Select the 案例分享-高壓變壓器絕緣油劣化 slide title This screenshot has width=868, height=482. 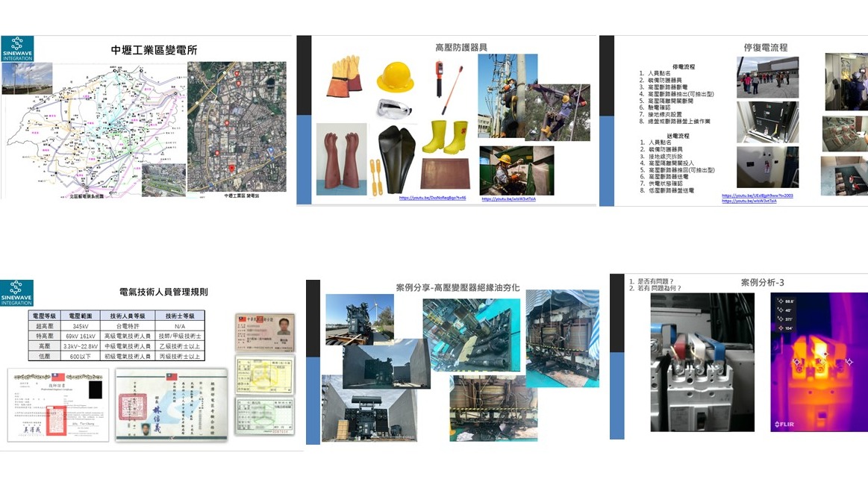click(457, 287)
